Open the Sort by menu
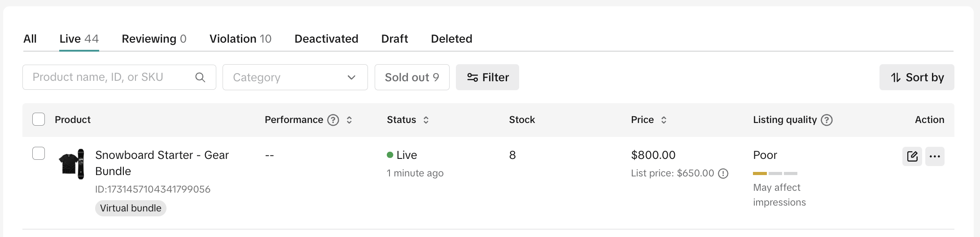Image resolution: width=980 pixels, height=237 pixels. (x=916, y=77)
